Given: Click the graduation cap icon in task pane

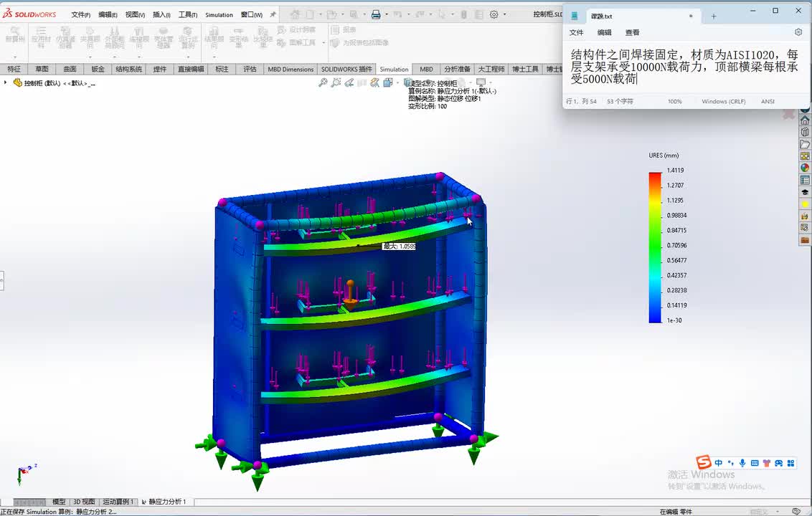Looking at the screenshot, I should [x=805, y=192].
